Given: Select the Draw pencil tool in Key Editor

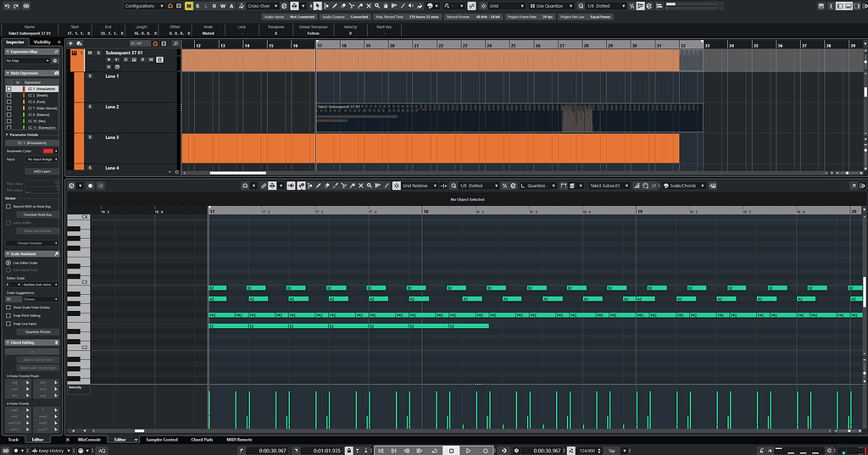Looking at the screenshot, I should (319, 186).
